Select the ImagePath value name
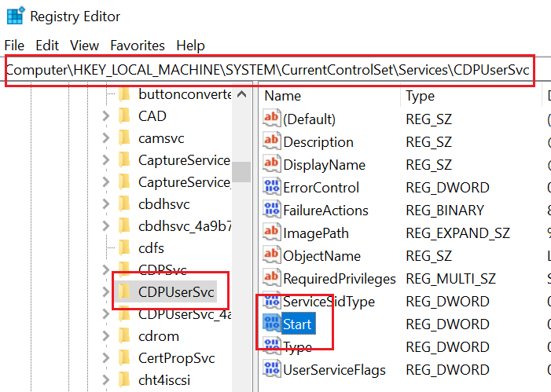The width and height of the screenshot is (551, 392). tap(316, 233)
